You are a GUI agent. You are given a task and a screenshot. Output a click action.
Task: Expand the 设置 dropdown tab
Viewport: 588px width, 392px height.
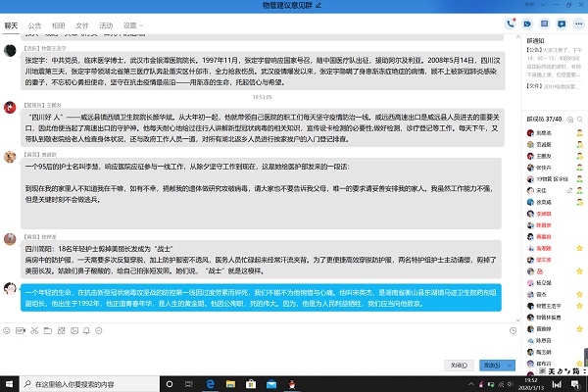click(x=133, y=25)
